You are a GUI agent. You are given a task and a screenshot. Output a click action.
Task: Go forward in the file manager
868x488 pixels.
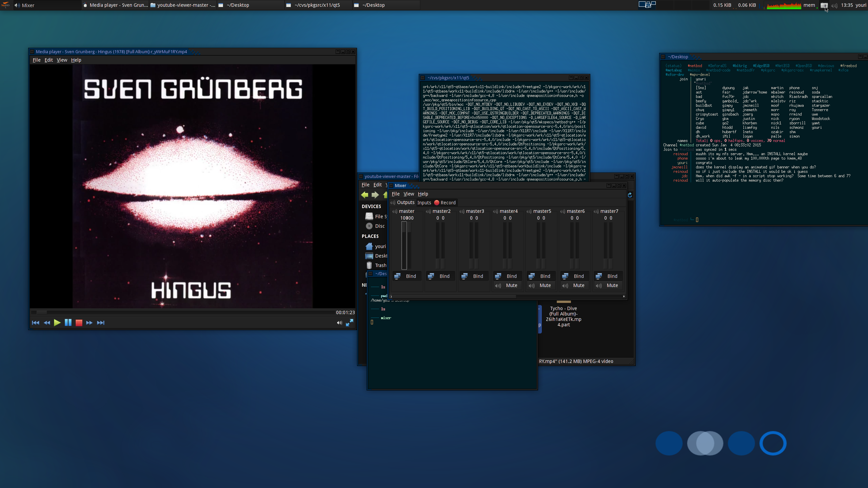375,195
